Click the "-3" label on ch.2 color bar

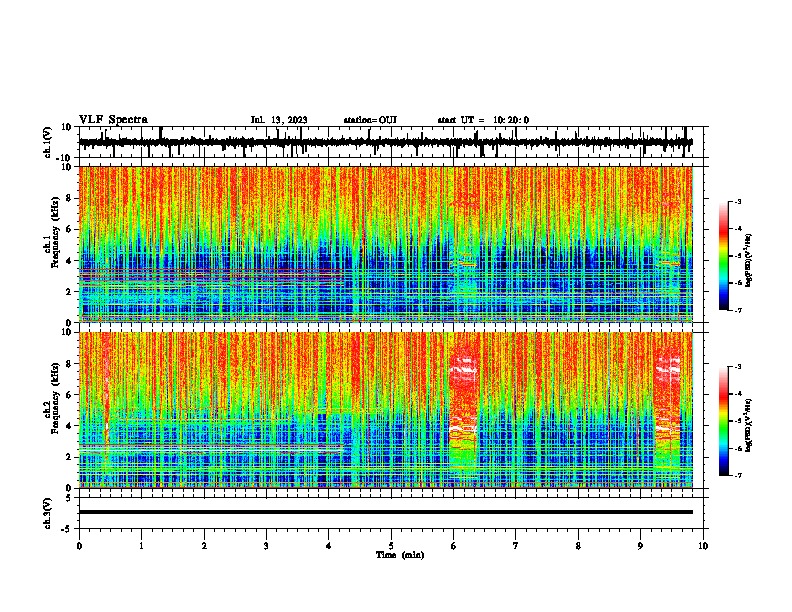click(738, 367)
